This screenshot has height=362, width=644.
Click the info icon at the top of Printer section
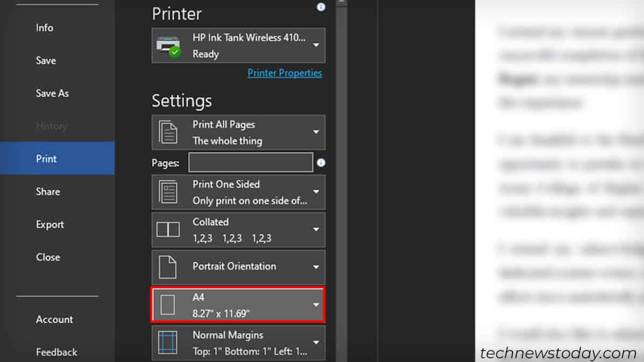pos(320,6)
